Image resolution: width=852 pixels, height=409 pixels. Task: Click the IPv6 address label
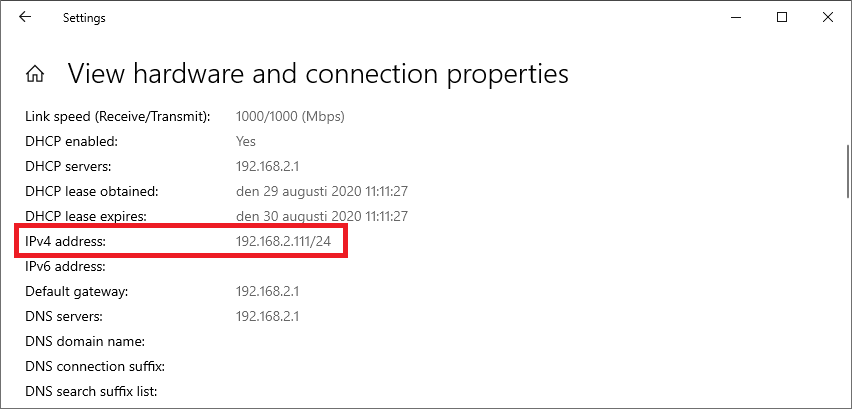65,267
